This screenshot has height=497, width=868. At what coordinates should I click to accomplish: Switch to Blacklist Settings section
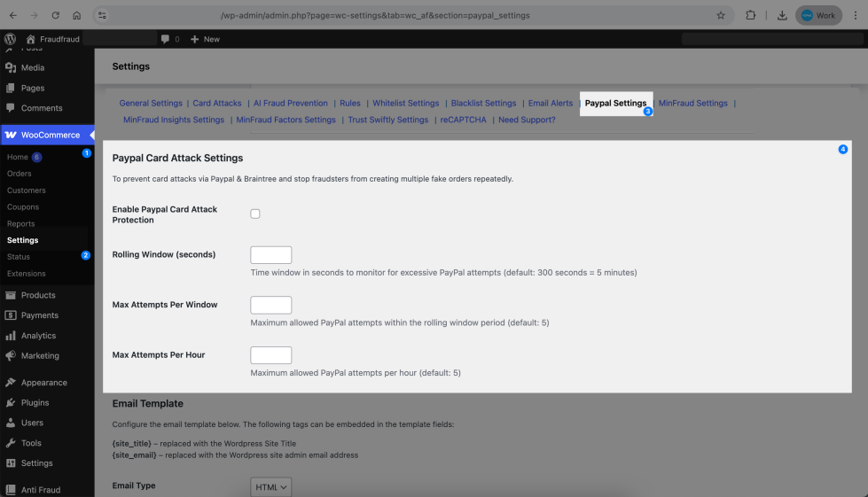coord(484,104)
